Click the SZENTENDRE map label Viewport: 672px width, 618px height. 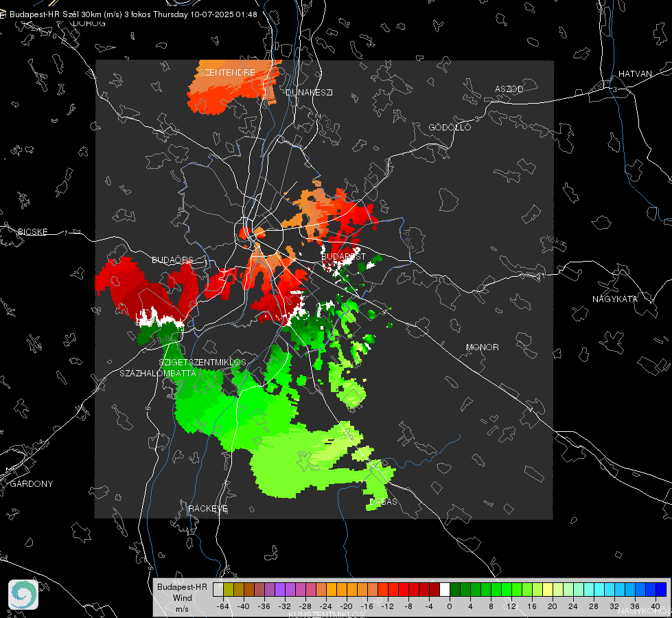pyautogui.click(x=227, y=73)
